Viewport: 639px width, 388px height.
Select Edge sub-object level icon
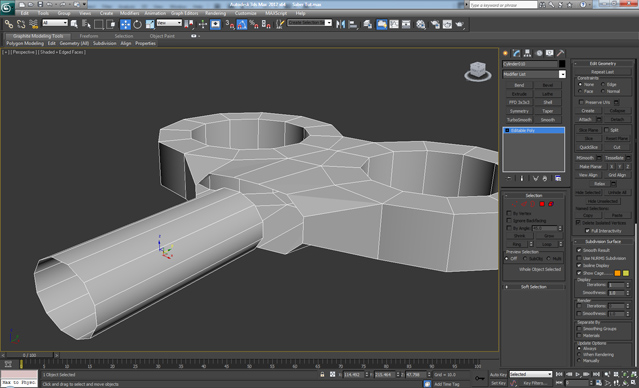tap(524, 204)
